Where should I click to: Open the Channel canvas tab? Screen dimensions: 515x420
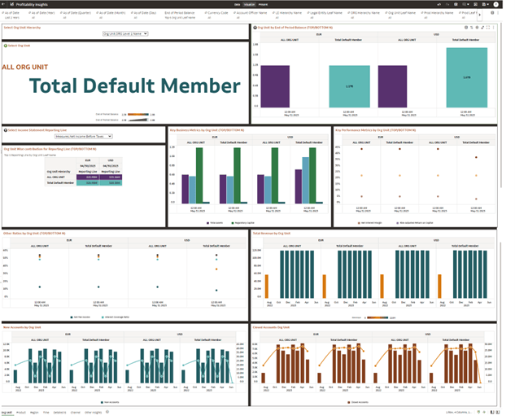click(75, 412)
